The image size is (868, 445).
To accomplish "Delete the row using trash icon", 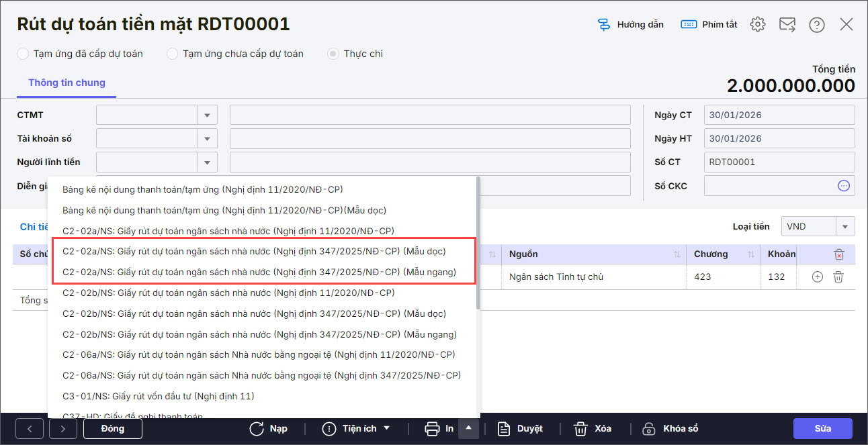I will [x=838, y=277].
